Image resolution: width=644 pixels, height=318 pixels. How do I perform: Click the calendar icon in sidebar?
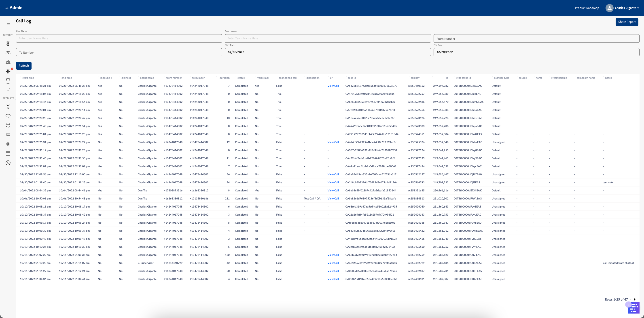8,153
